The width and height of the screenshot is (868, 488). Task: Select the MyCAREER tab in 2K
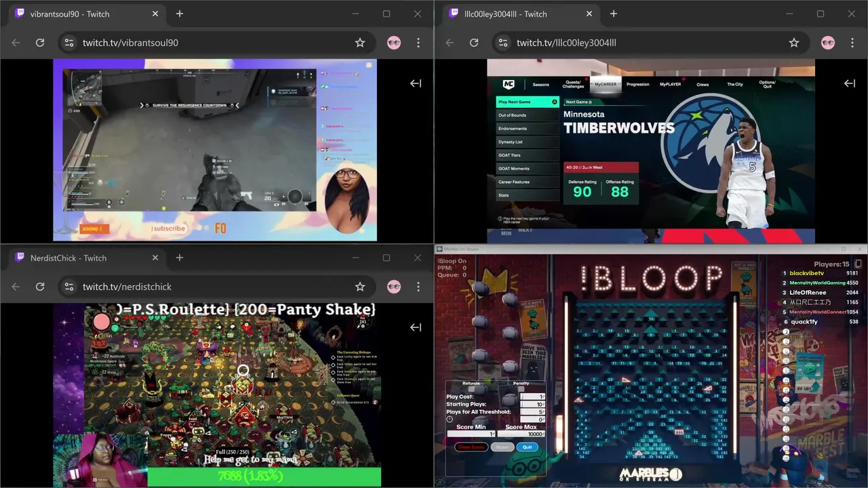coord(606,85)
